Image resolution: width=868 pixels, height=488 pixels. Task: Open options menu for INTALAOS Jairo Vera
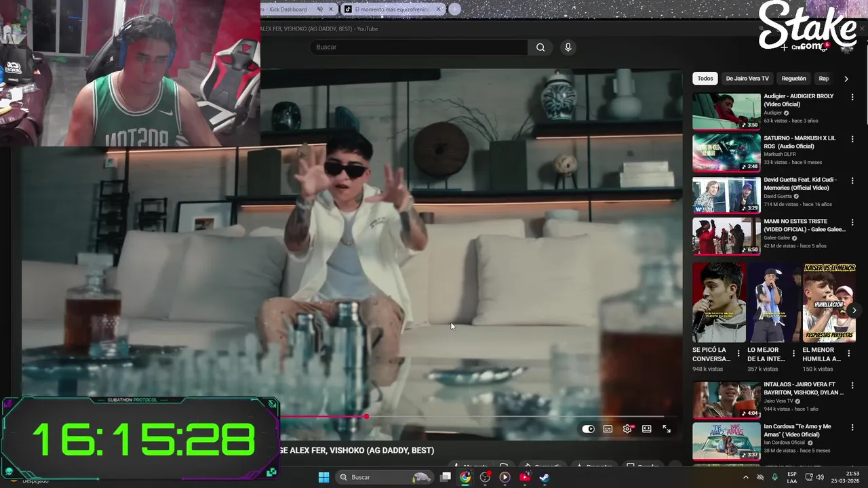pos(852,386)
